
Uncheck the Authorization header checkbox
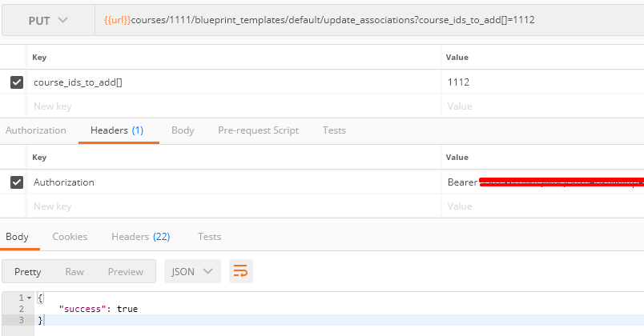16,182
